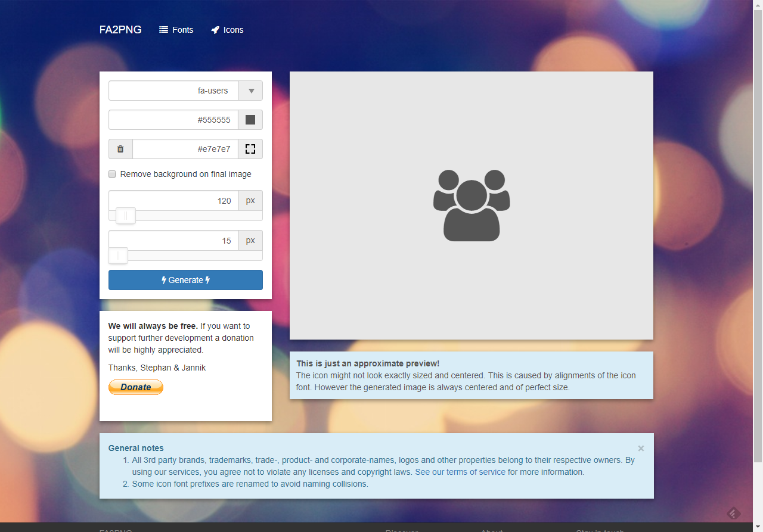Screen dimensions: 763x532
Task: Click the icon name field showing fa-users
Action: (x=173, y=91)
